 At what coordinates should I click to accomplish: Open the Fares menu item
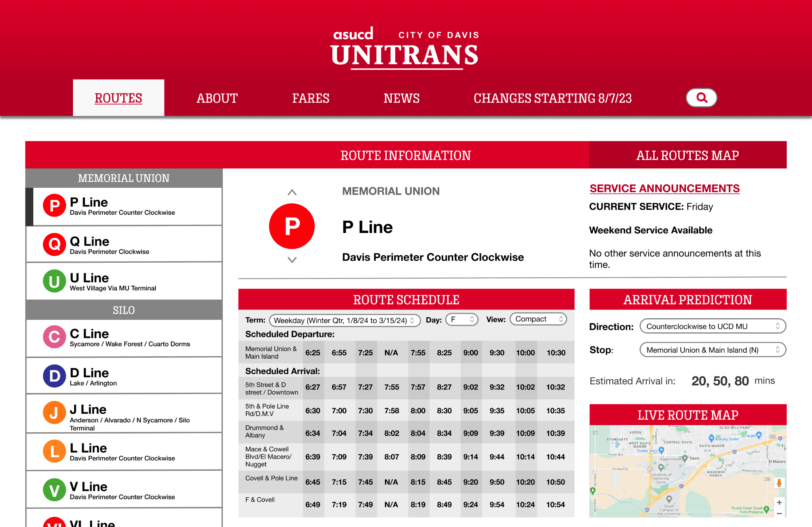(311, 98)
